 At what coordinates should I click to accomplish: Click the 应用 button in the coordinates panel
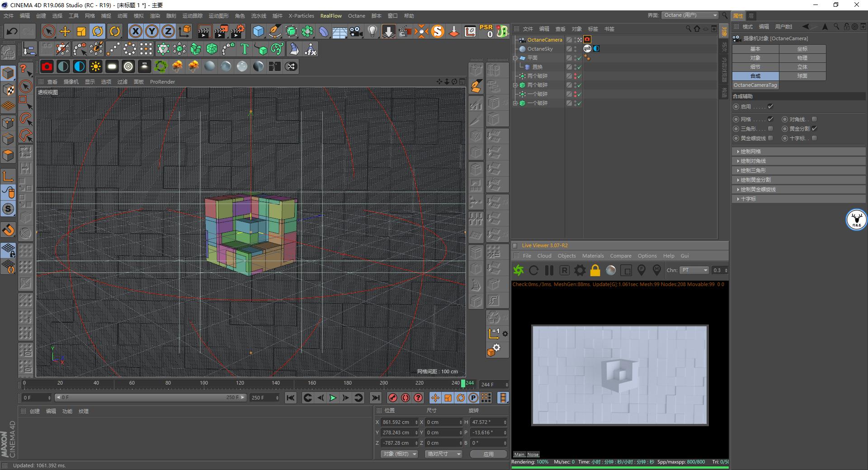click(x=488, y=454)
